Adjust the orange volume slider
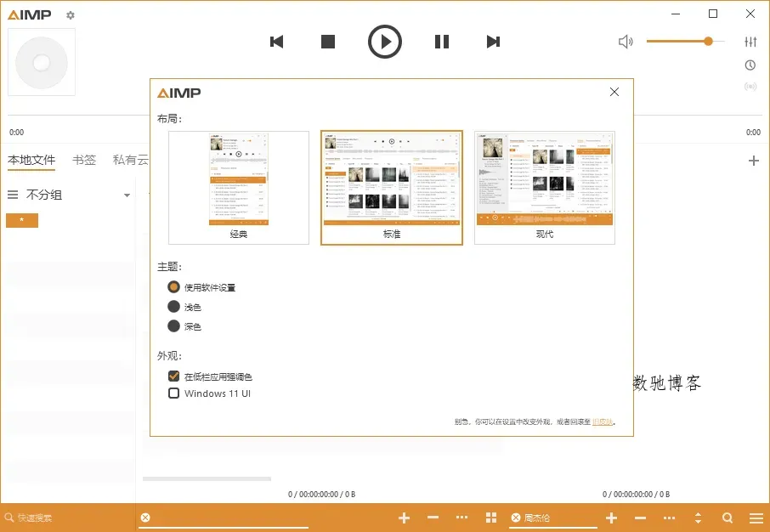770x532 pixels. 686,42
